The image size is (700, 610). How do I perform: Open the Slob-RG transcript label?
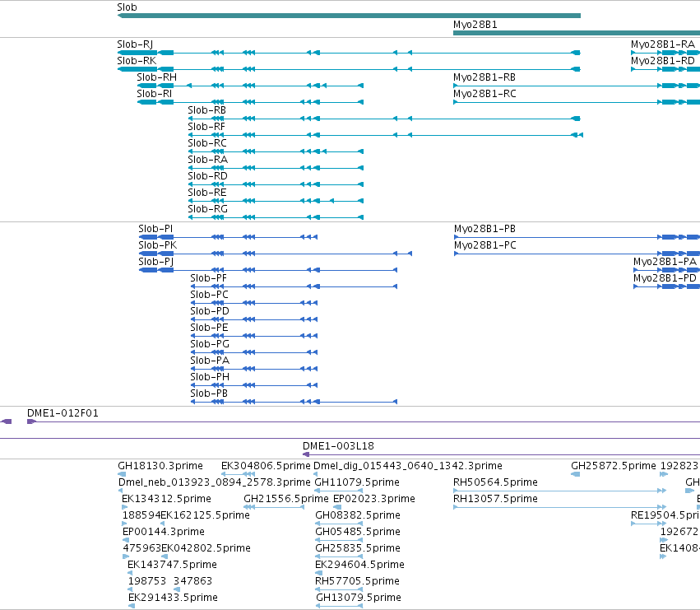point(207,209)
